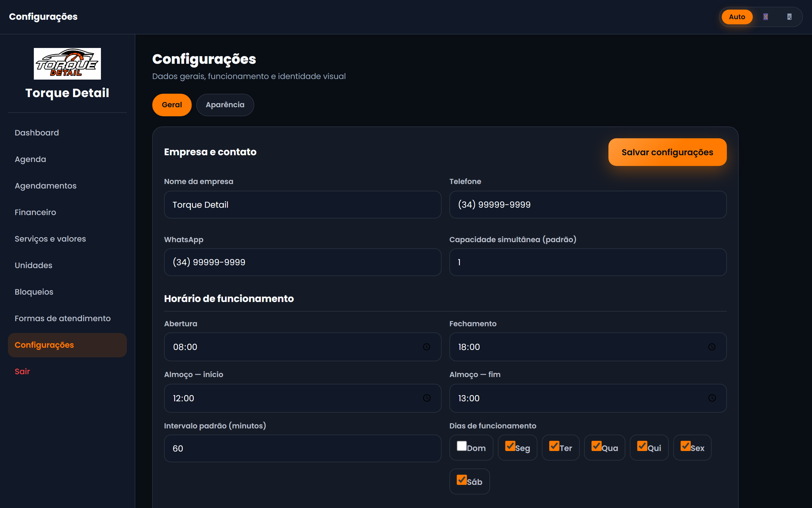Image resolution: width=812 pixels, height=508 pixels.
Task: Uncheck the Sáb working day checkbox
Action: (462, 480)
